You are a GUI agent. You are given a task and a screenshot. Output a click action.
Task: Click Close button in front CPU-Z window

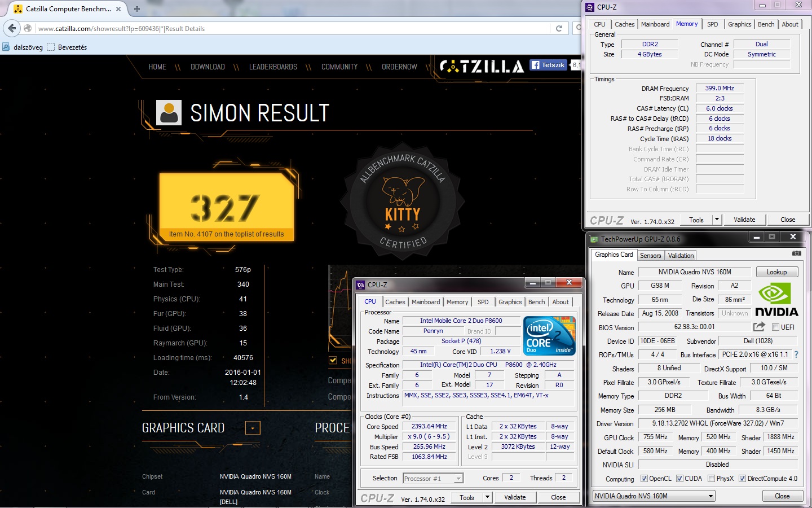pos(558,497)
